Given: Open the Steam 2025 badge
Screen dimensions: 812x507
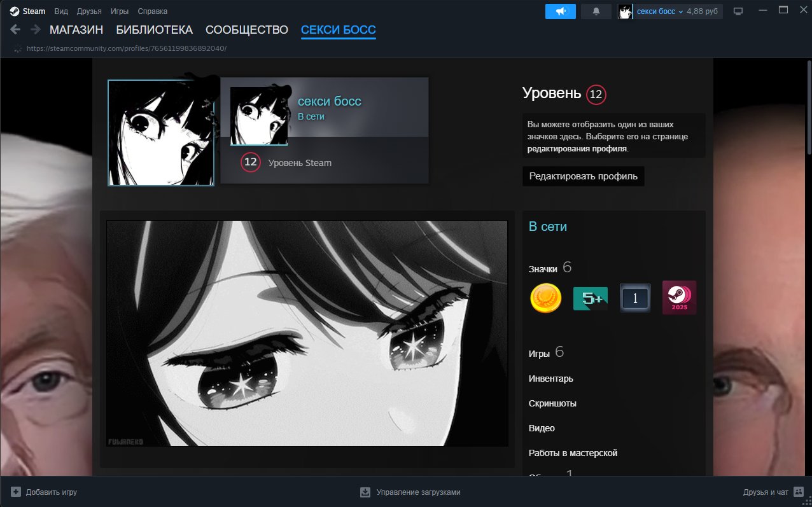Looking at the screenshot, I should [x=680, y=298].
